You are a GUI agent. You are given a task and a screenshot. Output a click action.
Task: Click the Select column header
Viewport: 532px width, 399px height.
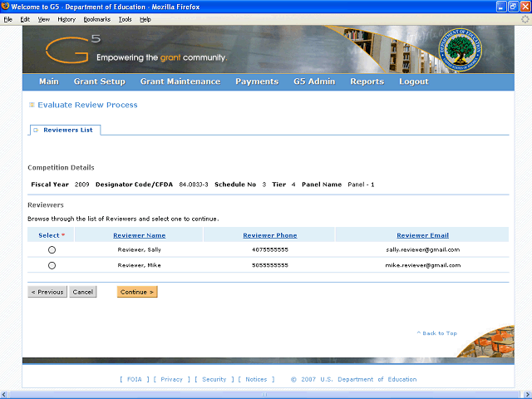coord(52,235)
